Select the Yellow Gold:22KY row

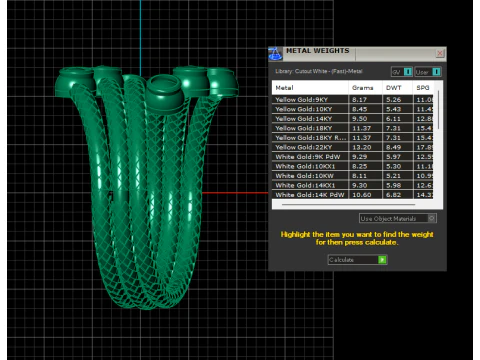tap(353, 147)
